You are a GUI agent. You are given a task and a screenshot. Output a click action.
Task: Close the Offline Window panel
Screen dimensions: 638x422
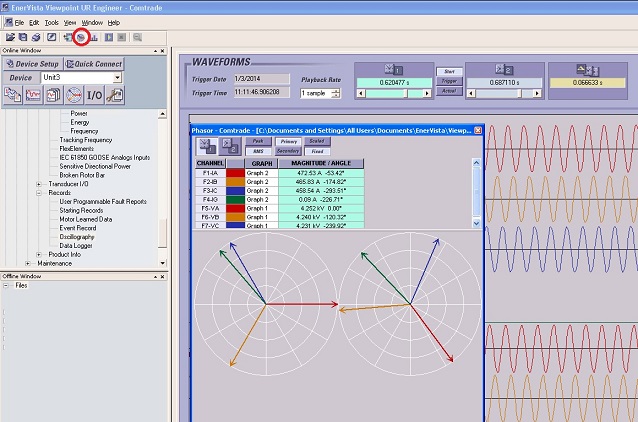click(162, 277)
